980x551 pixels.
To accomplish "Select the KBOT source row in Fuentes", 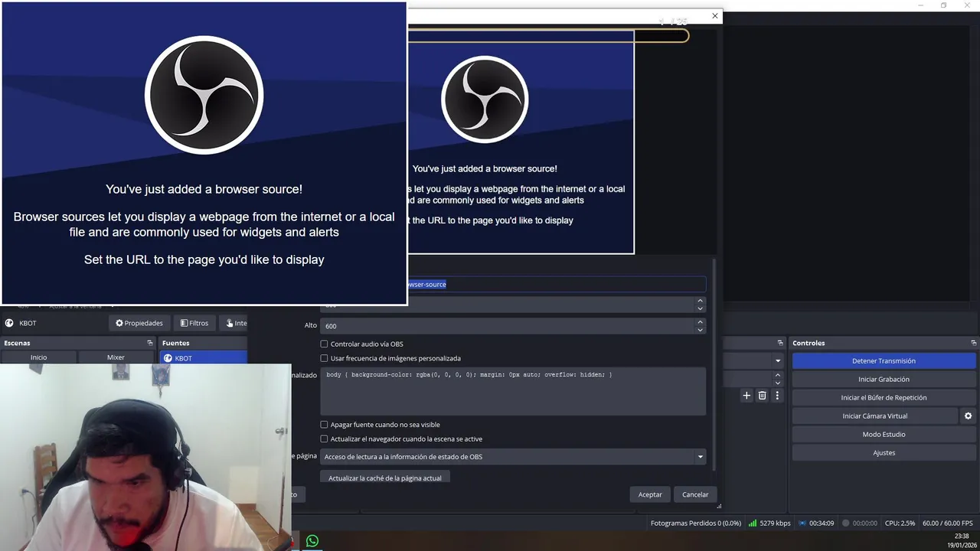I will coord(203,358).
